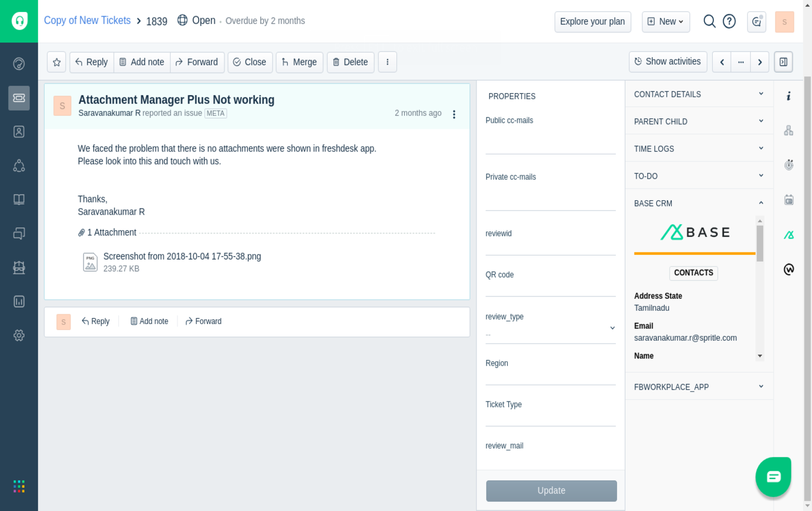The image size is (812, 511).
Task: Open Contacts icon in left sidebar
Action: 19,132
